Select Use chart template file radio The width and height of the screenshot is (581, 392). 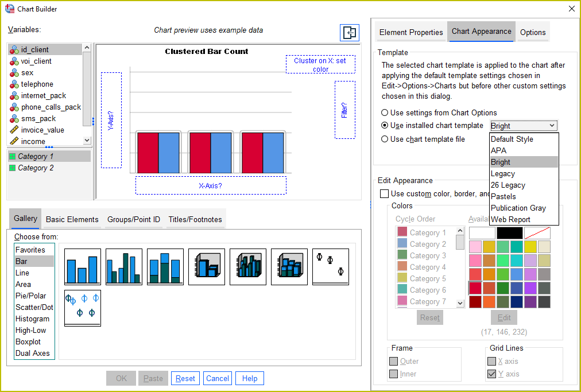click(x=385, y=139)
